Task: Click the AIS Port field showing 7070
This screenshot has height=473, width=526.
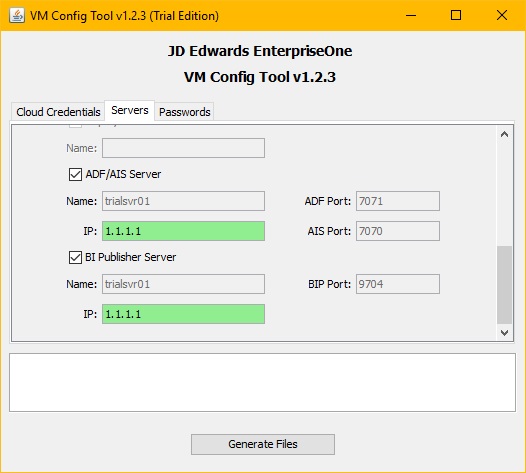Action: [398, 231]
